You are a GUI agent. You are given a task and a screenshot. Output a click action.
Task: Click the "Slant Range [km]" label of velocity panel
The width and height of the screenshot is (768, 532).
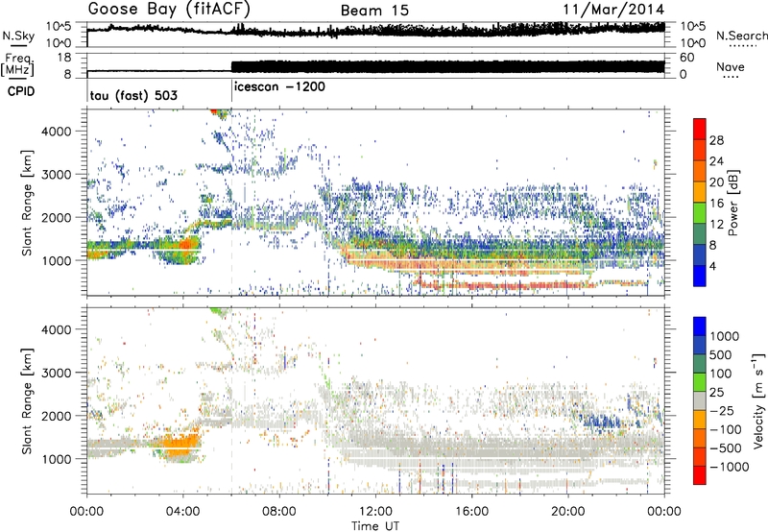[x=27, y=400]
